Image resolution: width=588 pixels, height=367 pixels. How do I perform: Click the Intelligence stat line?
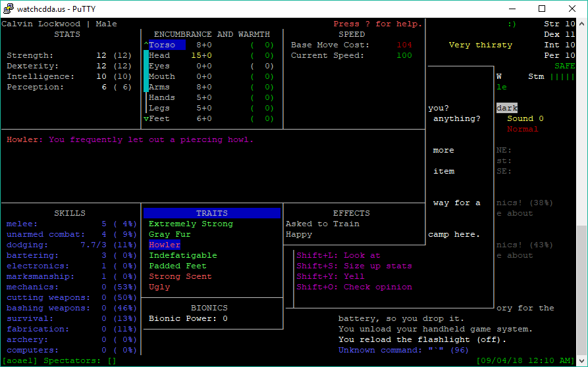tap(69, 76)
